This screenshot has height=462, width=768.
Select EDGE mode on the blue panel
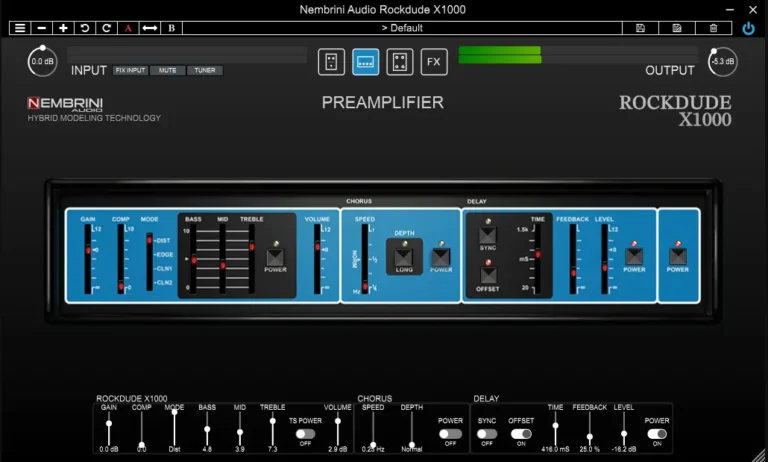point(164,255)
